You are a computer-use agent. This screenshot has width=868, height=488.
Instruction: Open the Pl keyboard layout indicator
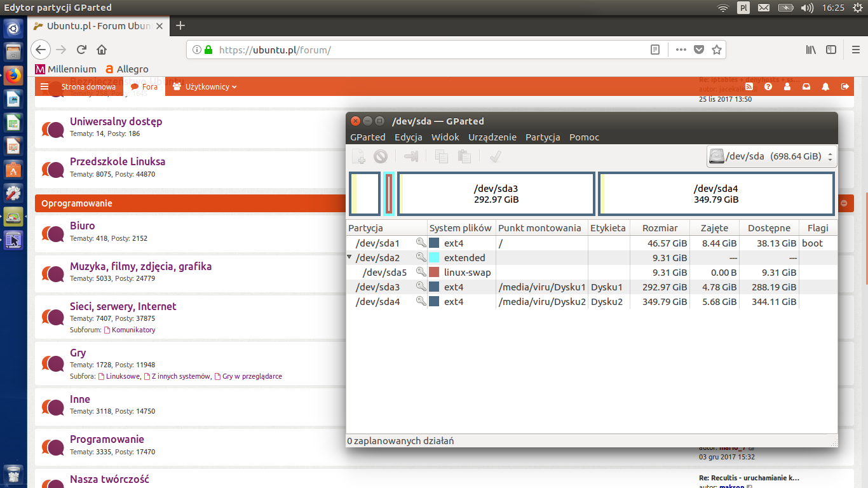(x=743, y=8)
